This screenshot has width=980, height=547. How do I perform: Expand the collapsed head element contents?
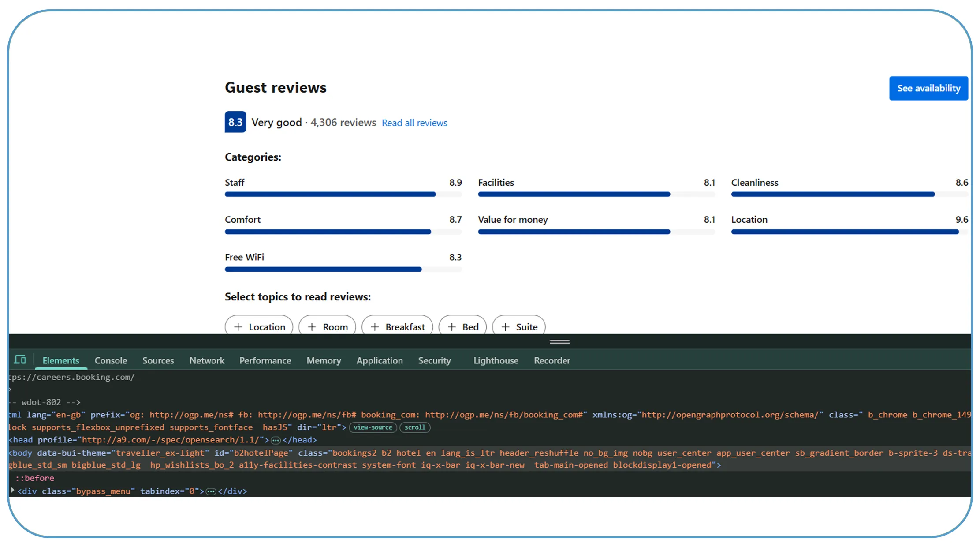click(276, 440)
